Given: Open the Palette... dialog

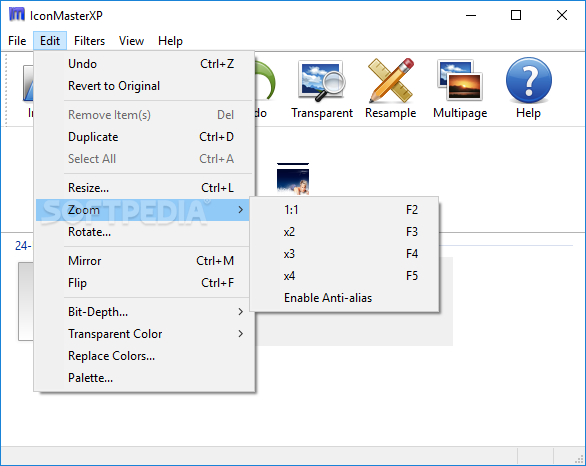Looking at the screenshot, I should [145, 378].
